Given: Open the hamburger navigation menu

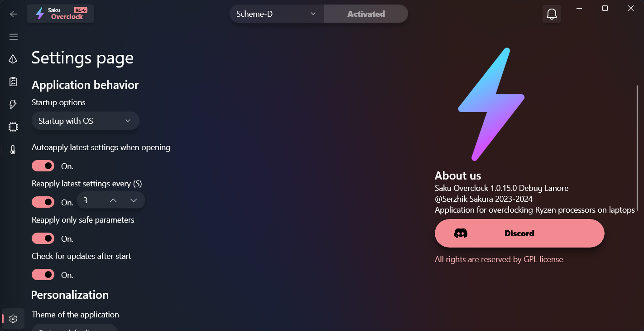Looking at the screenshot, I should [x=13, y=37].
